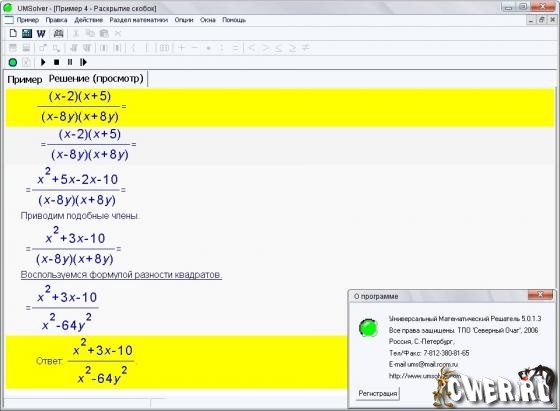
Task: Open the book reference icon
Action: coord(58,34)
